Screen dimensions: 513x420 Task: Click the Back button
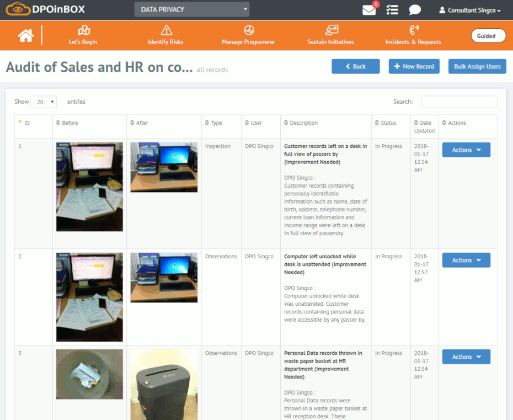tap(355, 66)
